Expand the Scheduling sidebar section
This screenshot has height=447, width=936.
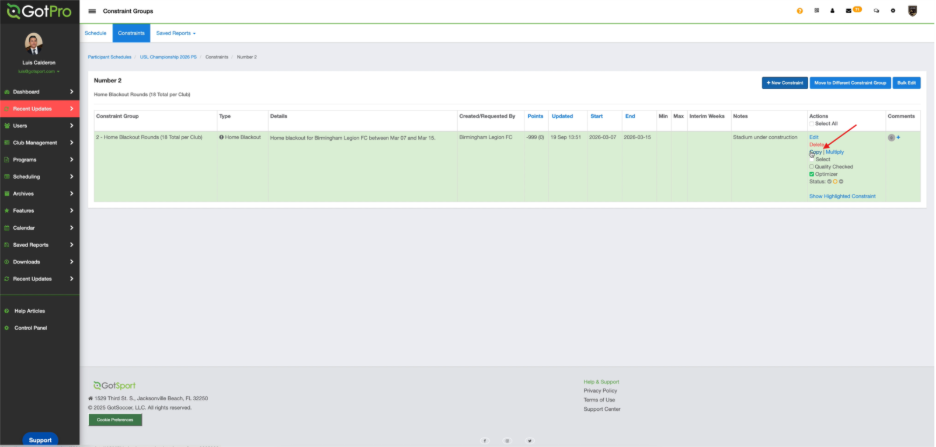tap(39, 176)
